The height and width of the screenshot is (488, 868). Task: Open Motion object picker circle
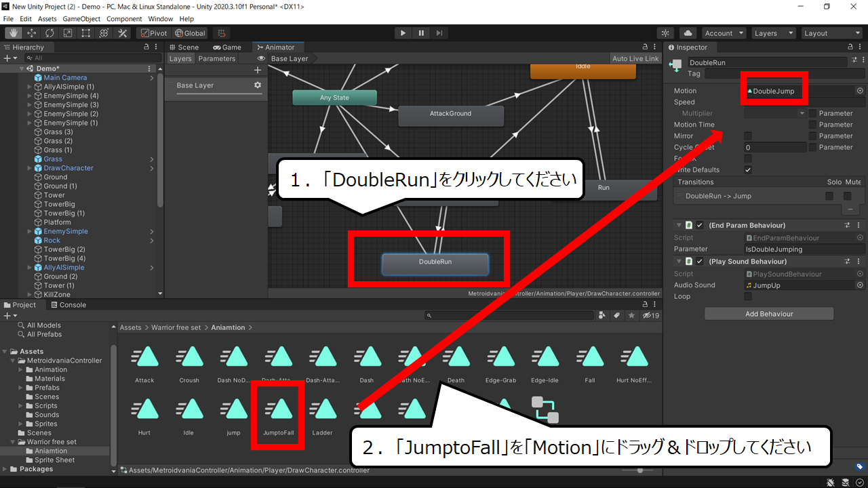860,91
